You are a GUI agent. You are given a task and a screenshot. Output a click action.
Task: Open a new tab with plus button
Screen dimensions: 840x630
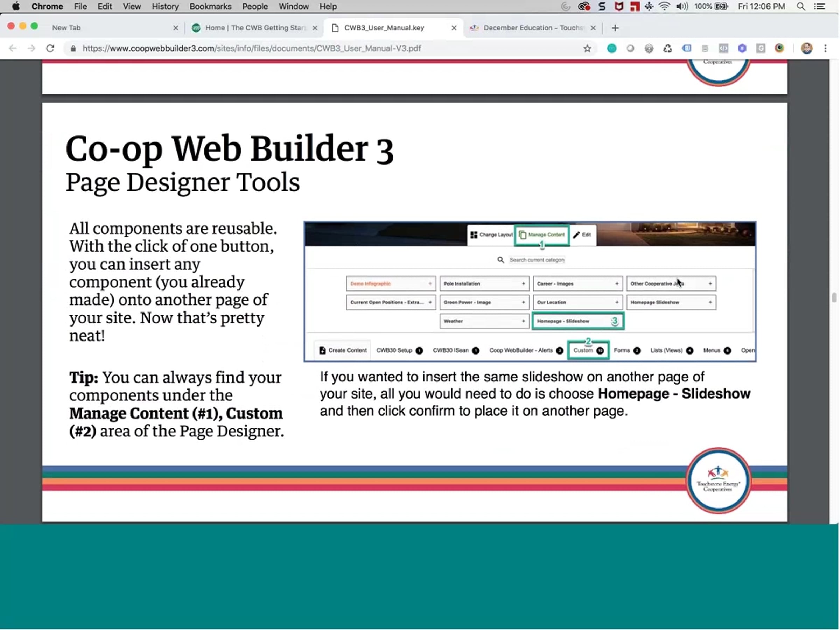coord(615,28)
